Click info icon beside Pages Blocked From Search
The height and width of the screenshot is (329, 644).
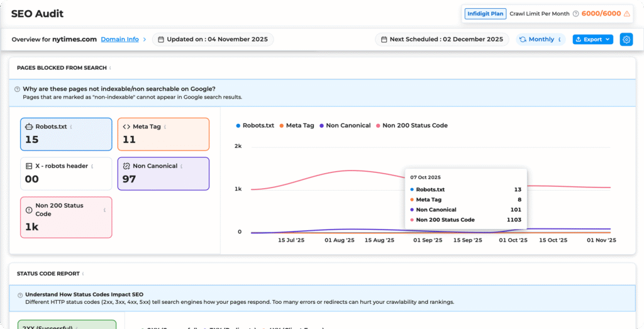(110, 68)
